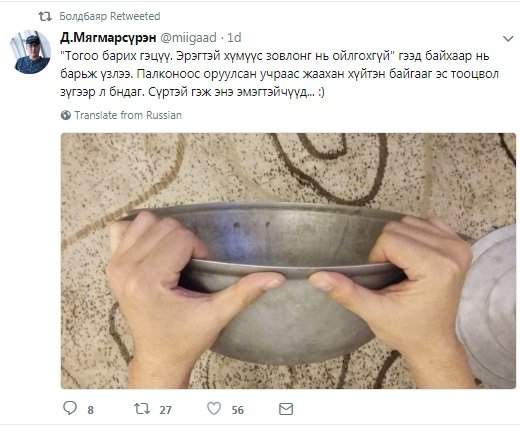This screenshot has height=427, width=520.
Task: Retweet this tweet using the arrows icon
Action: click(x=142, y=408)
